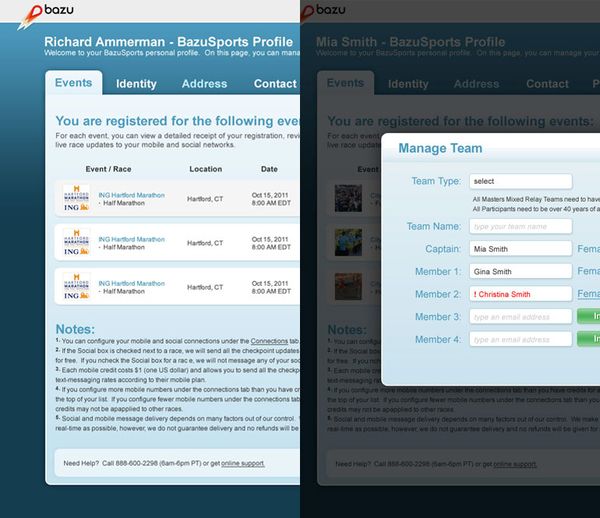Click the Team Name input field
The width and height of the screenshot is (600, 518).
coord(520,227)
